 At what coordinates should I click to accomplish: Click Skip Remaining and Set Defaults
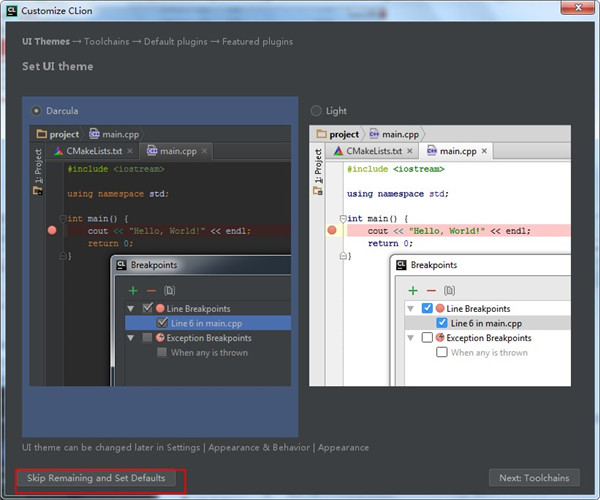click(x=96, y=479)
